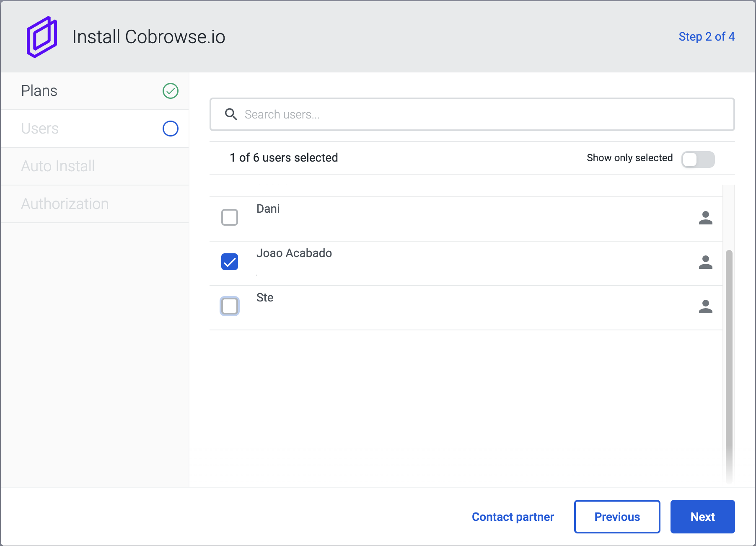Enable the Show only selected toggle

pyautogui.click(x=698, y=159)
